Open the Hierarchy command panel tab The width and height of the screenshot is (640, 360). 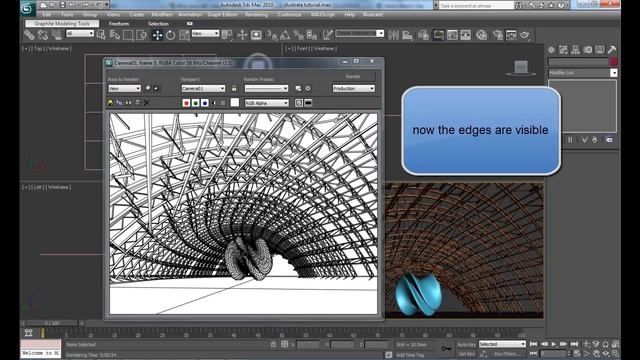click(576, 50)
